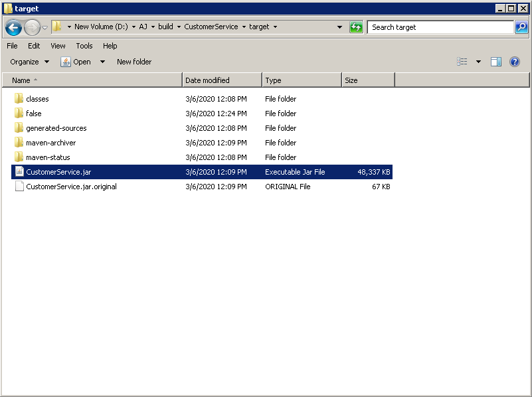
Task: Click the New folder button
Action: point(134,62)
